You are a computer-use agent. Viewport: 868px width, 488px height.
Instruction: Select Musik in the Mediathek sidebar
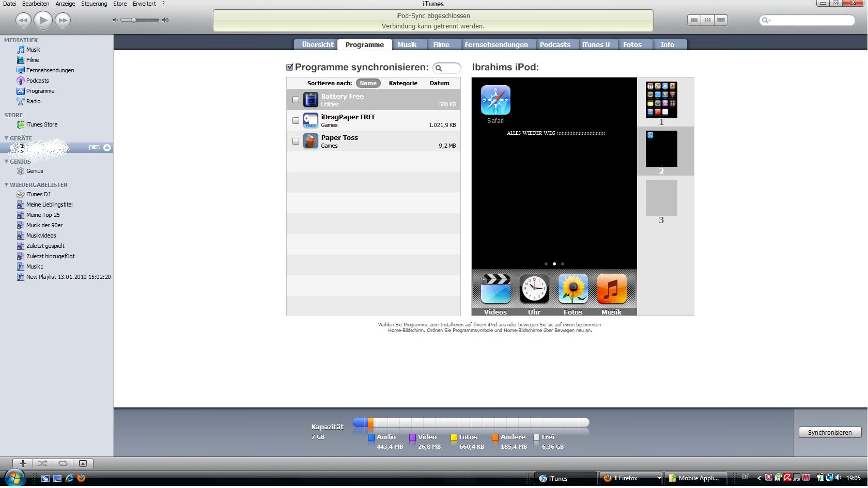point(33,50)
